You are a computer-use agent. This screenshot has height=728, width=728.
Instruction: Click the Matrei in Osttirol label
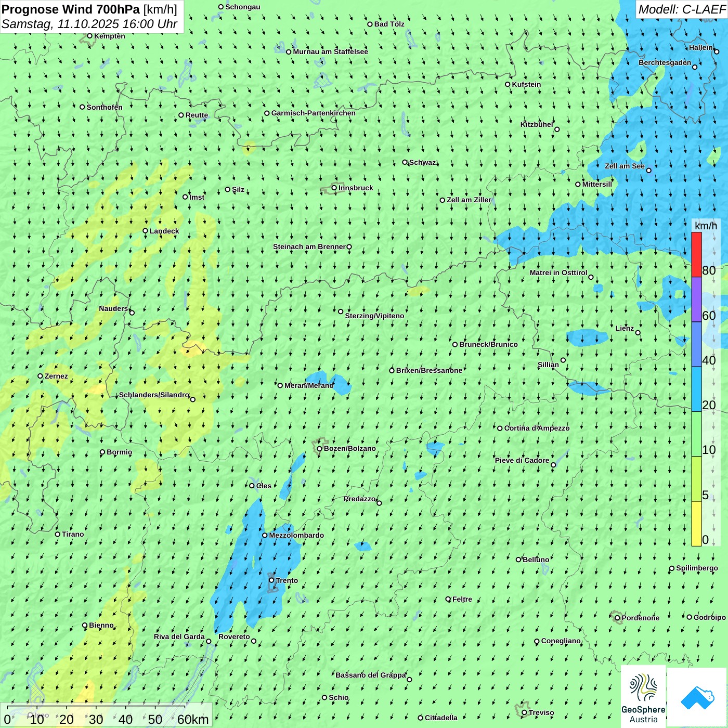coord(558,272)
